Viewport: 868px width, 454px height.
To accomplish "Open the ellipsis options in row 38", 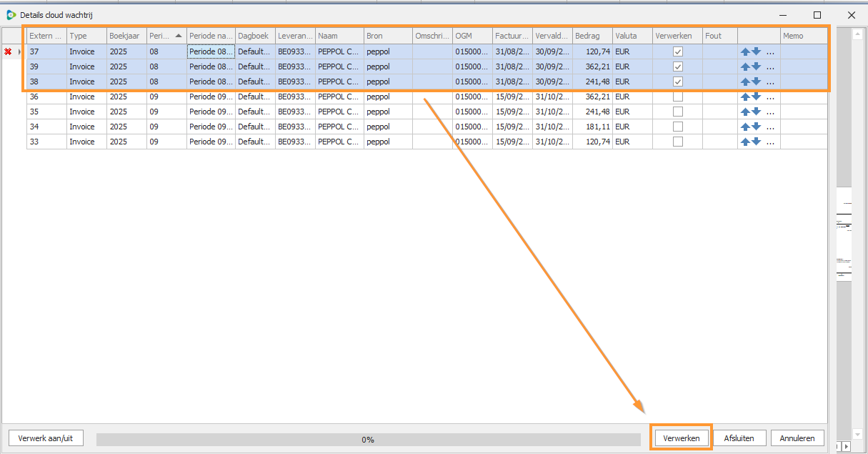I will click(x=769, y=82).
